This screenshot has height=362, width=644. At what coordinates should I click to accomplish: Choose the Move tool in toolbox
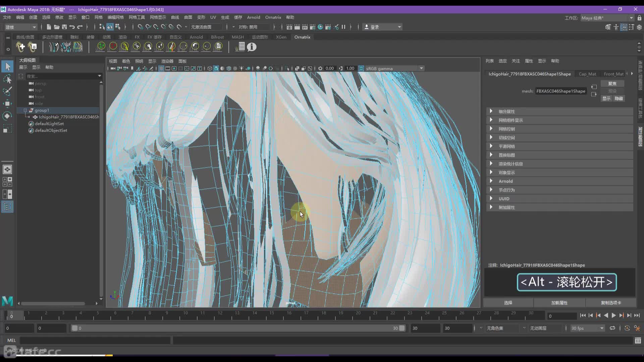click(7, 104)
